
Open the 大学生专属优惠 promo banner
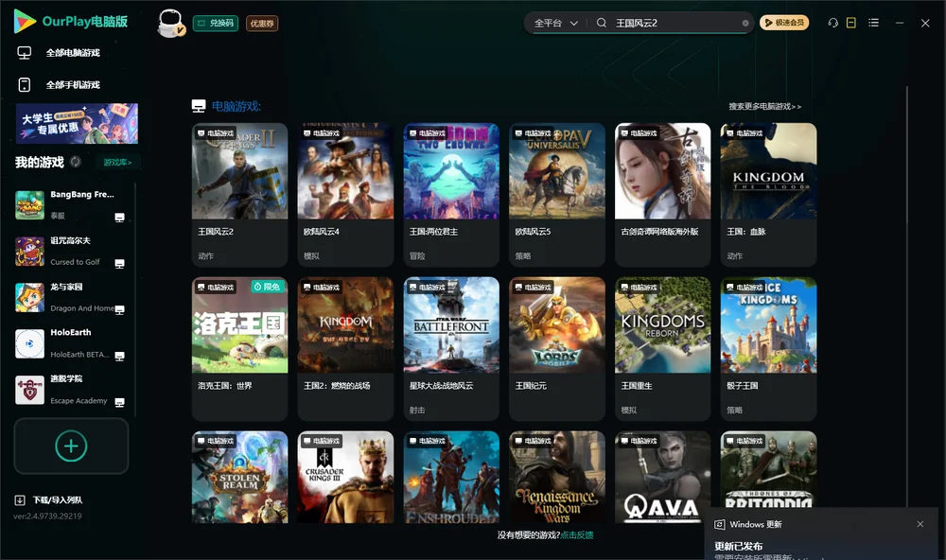(78, 124)
